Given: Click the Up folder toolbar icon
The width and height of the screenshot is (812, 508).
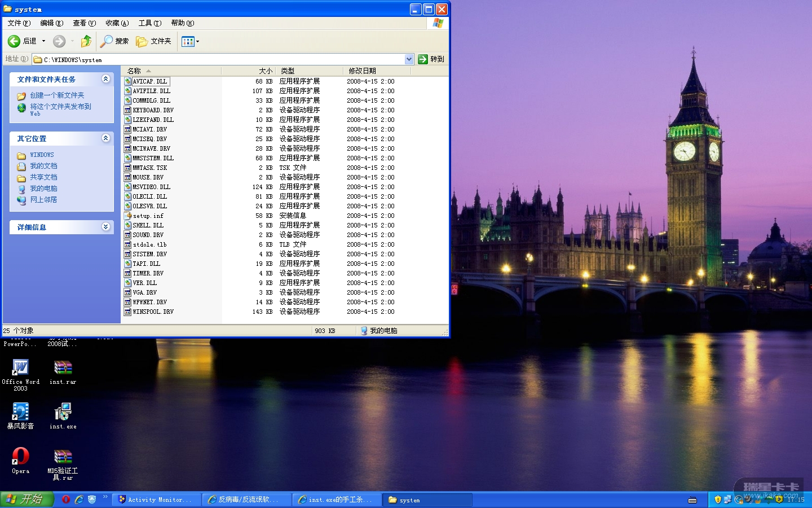Looking at the screenshot, I should [86, 41].
